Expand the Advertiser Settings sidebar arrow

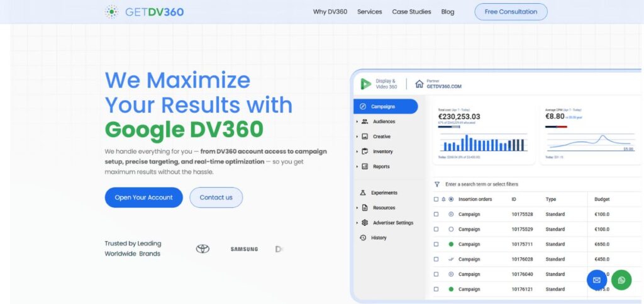pos(357,223)
